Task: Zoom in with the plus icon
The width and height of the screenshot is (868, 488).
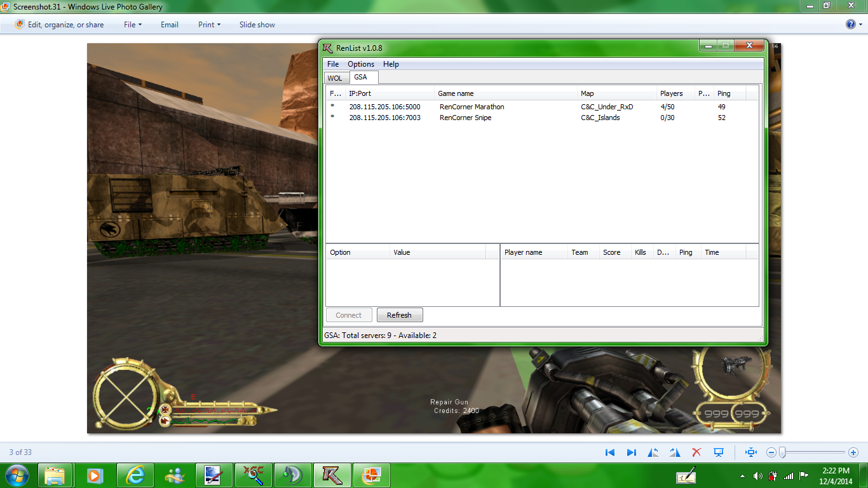Action: (853, 452)
